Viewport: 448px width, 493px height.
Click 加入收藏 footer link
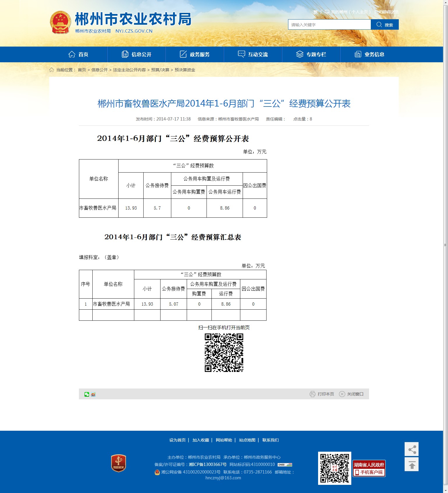201,440
